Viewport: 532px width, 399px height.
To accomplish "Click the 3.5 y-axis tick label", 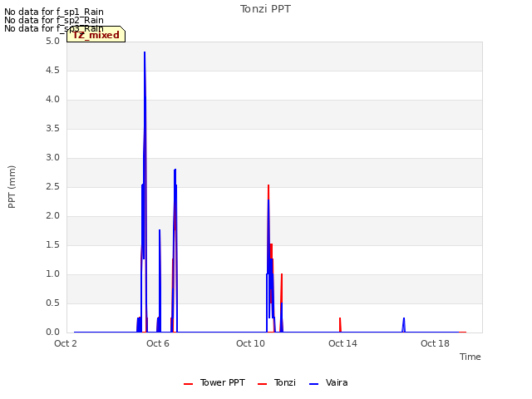I will click(52, 129).
